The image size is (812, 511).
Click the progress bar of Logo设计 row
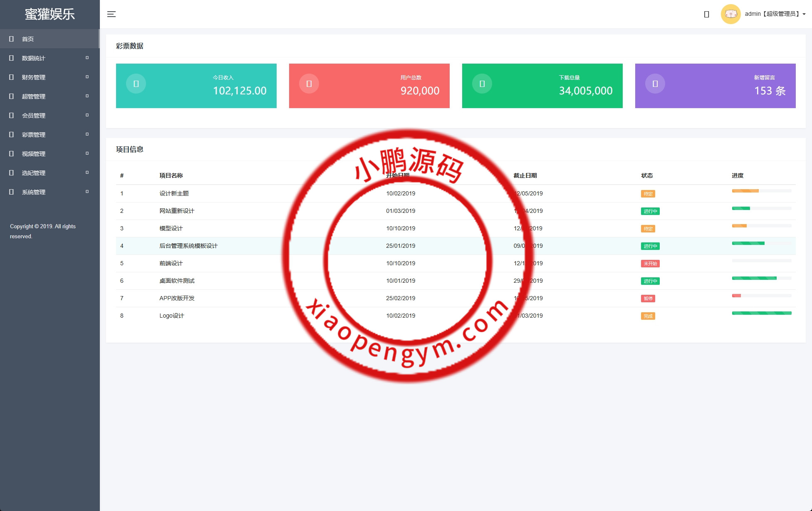coord(761,313)
